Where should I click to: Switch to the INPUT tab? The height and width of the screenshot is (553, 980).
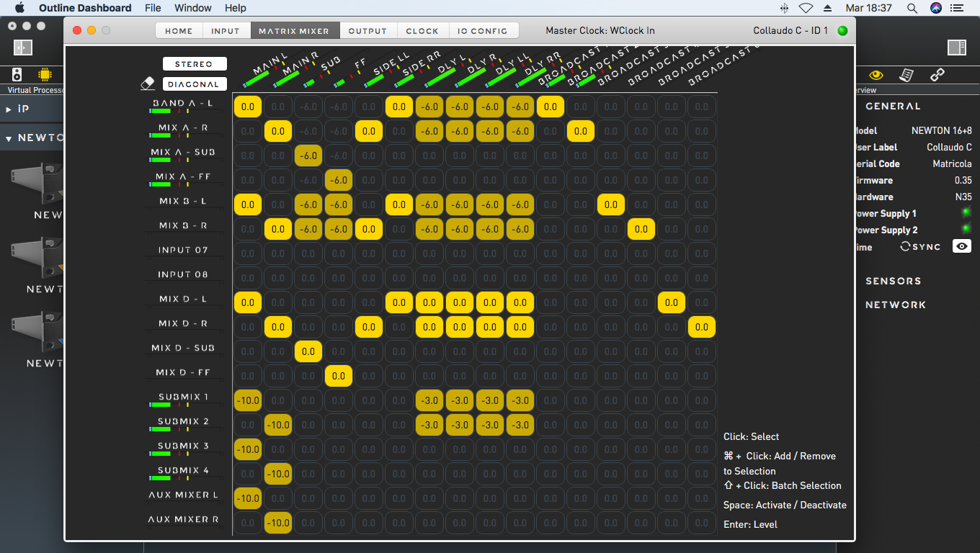pos(226,31)
